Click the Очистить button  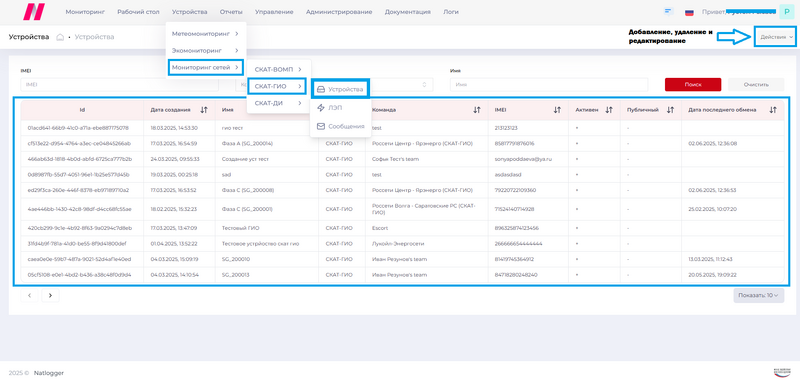tap(756, 85)
